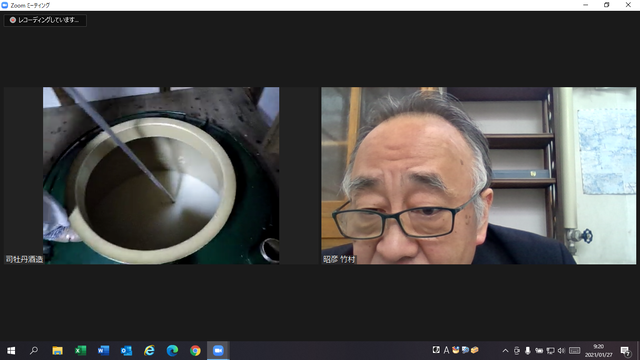Select the 昭彦 竹村 participant video tile

click(x=479, y=176)
